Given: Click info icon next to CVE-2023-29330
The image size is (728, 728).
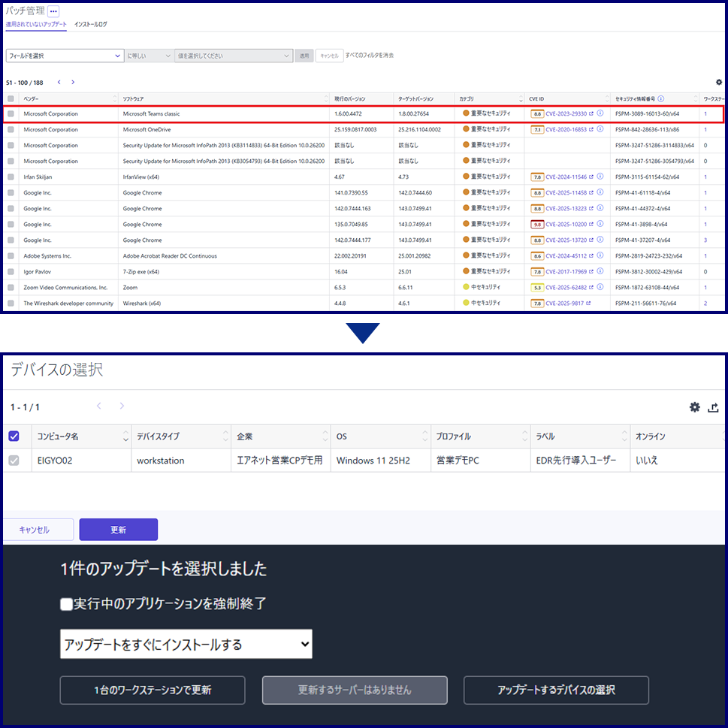Looking at the screenshot, I should 600,113.
